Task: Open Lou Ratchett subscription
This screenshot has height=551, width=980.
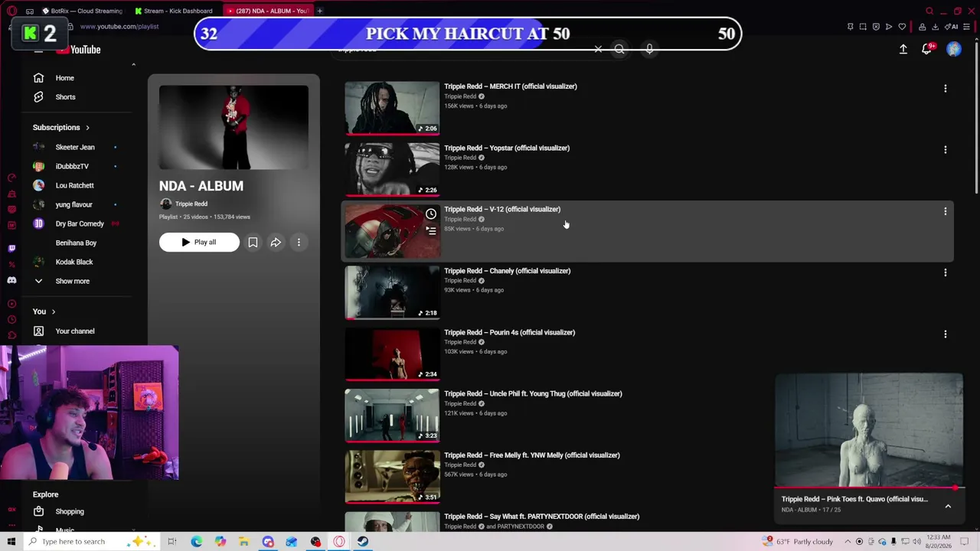Action: tap(74, 185)
